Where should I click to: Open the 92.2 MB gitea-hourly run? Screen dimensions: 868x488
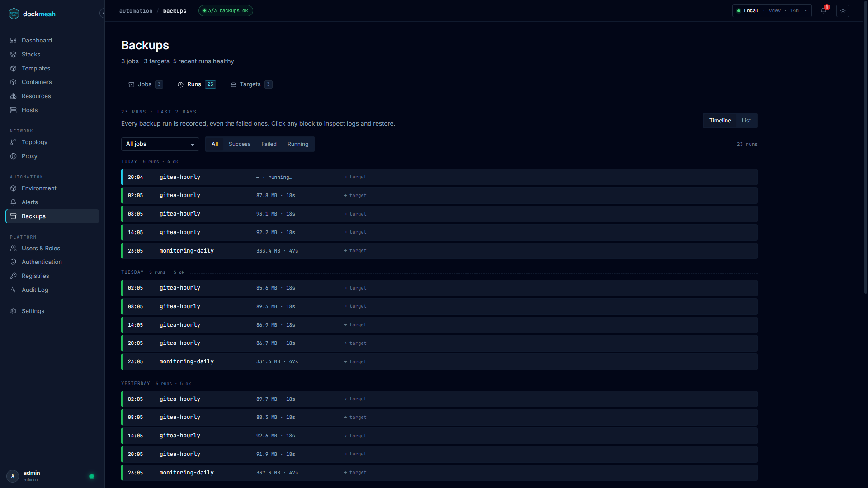[439, 232]
